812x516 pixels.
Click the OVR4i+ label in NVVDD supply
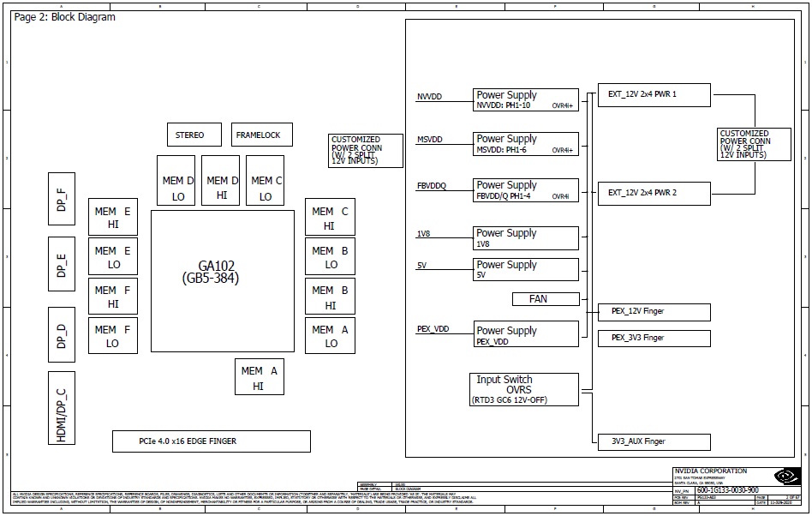click(563, 105)
